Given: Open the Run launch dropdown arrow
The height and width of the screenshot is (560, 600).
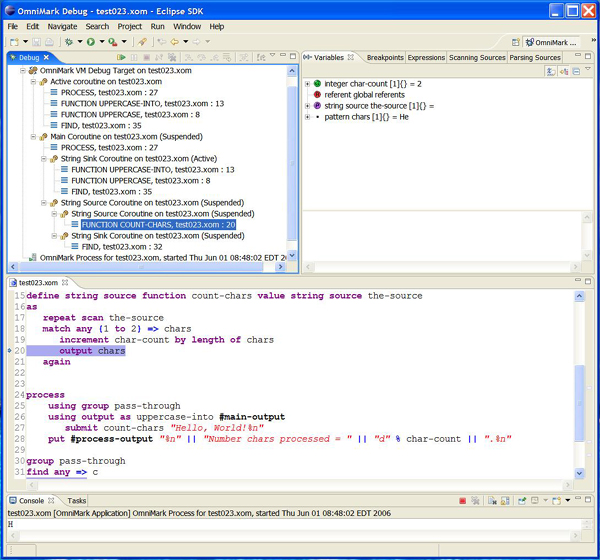Looking at the screenshot, I should pos(102,41).
